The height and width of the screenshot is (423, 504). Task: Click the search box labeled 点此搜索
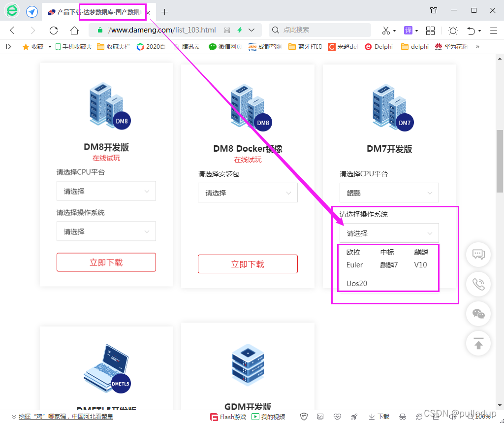[320, 30]
